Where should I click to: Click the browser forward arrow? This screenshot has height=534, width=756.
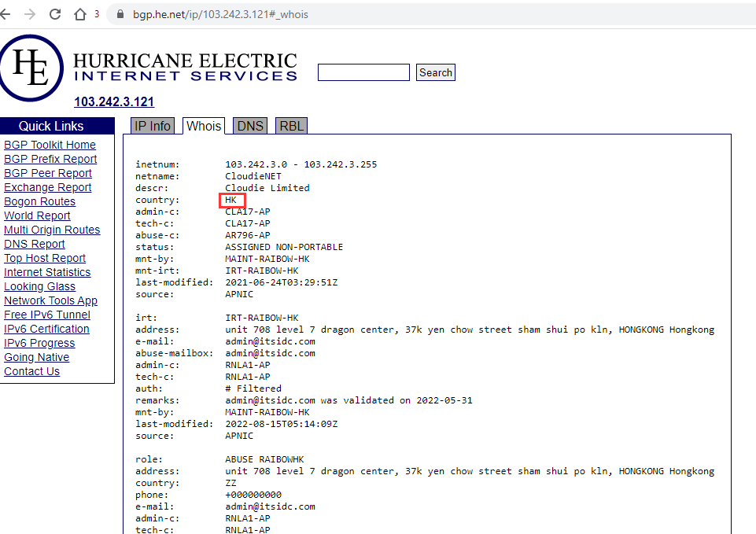(x=30, y=14)
